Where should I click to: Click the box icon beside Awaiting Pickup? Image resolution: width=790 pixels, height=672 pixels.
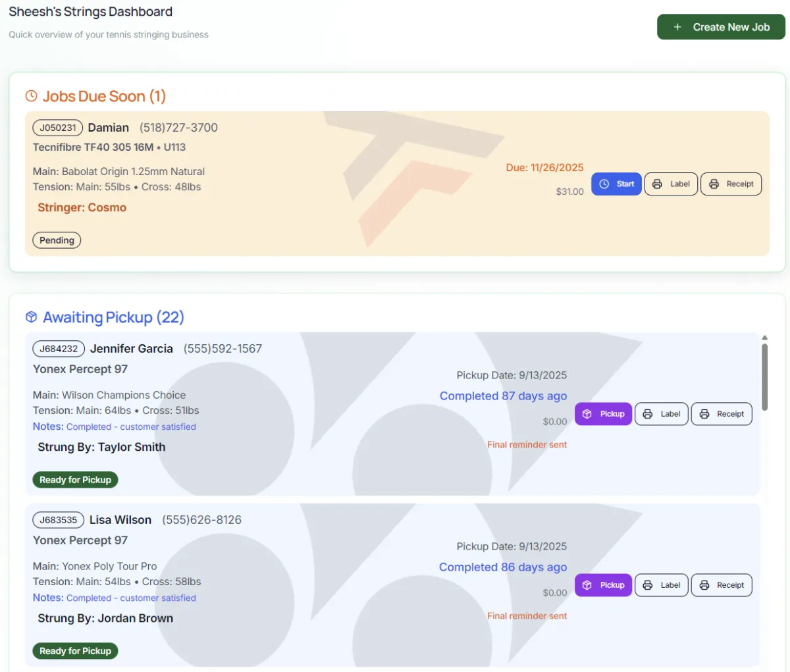click(x=31, y=317)
